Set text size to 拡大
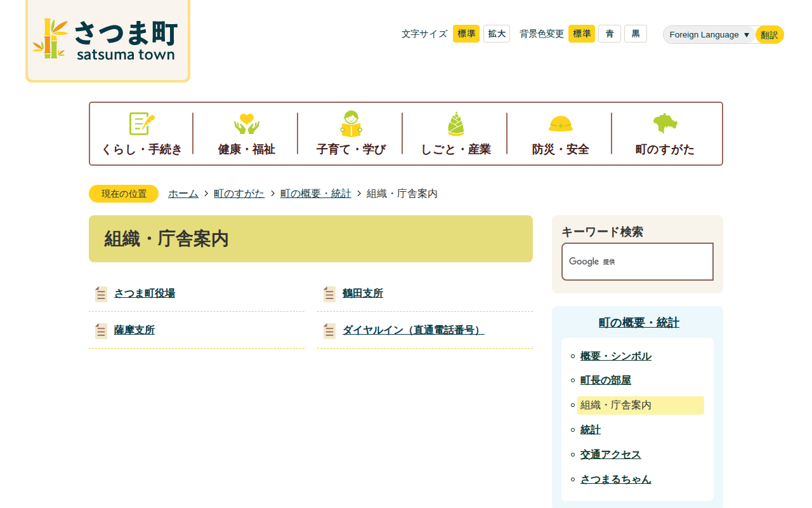 coord(497,34)
